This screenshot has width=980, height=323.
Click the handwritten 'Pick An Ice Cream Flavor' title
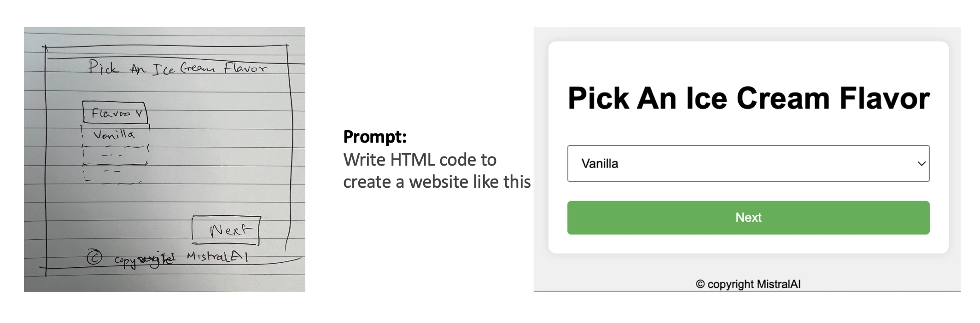[177, 69]
